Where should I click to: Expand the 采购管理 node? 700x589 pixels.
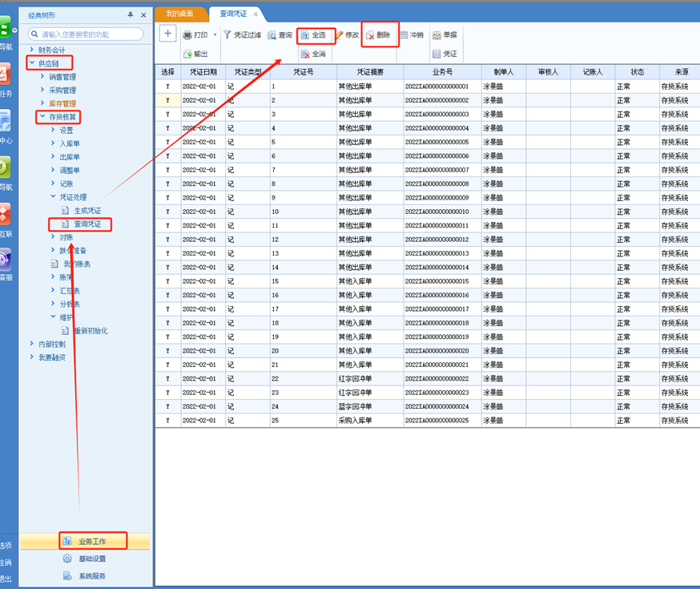[42, 90]
